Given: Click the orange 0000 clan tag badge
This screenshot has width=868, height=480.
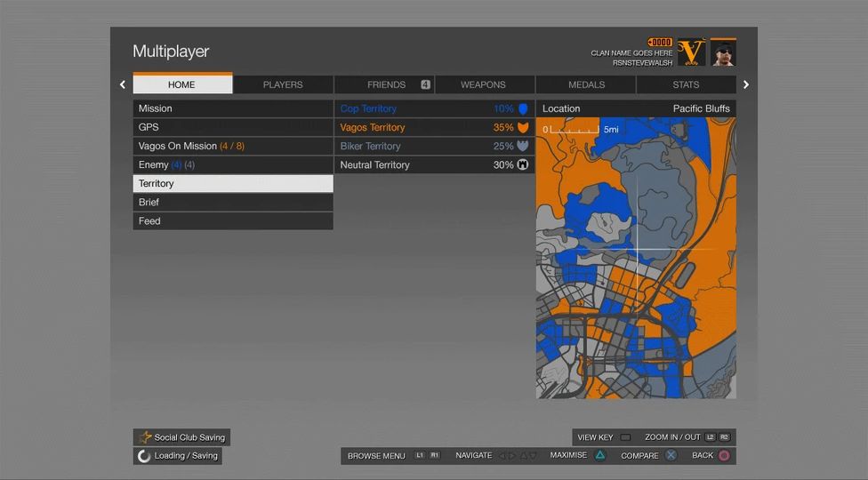Looking at the screenshot, I should (x=660, y=42).
